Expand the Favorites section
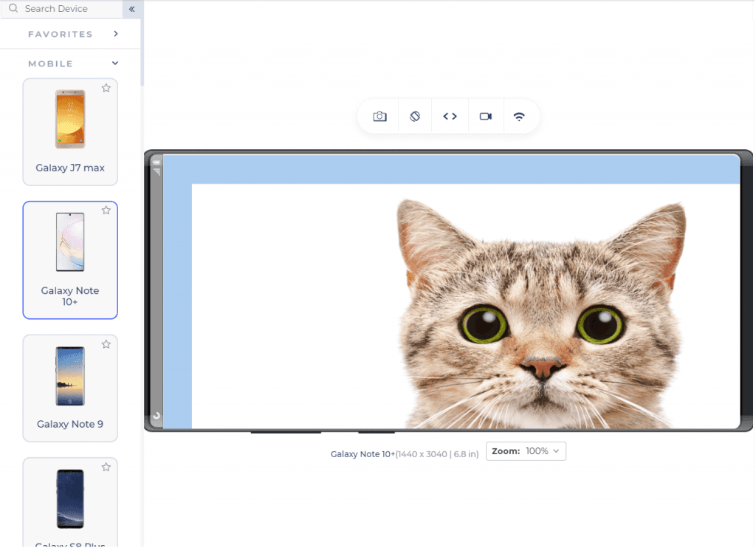 click(x=116, y=34)
